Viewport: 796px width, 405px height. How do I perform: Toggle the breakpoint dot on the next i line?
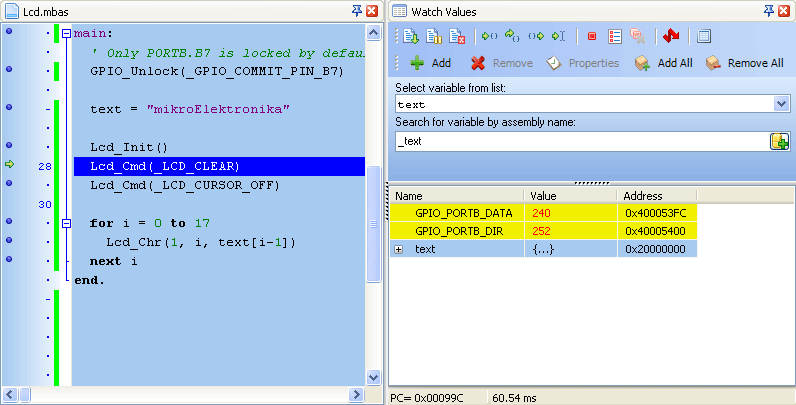point(9,259)
